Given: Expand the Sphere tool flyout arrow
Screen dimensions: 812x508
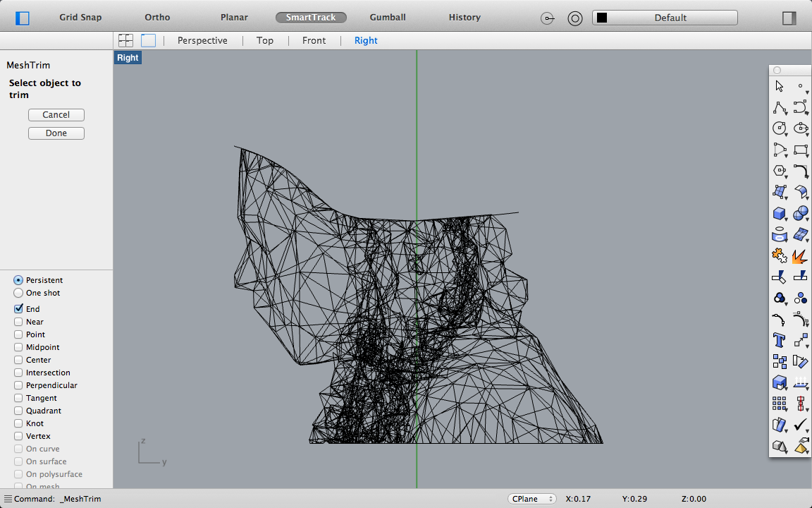Looking at the screenshot, I should [806, 219].
